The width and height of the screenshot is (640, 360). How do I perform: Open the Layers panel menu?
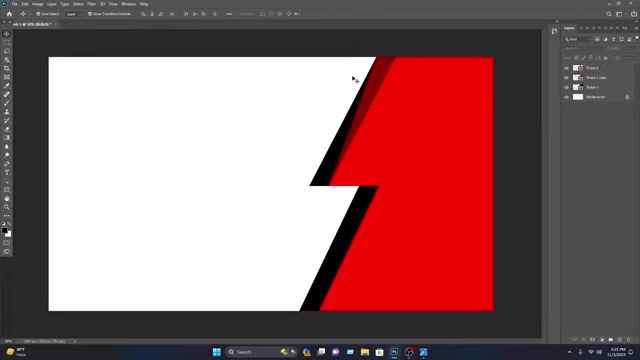pos(636,28)
